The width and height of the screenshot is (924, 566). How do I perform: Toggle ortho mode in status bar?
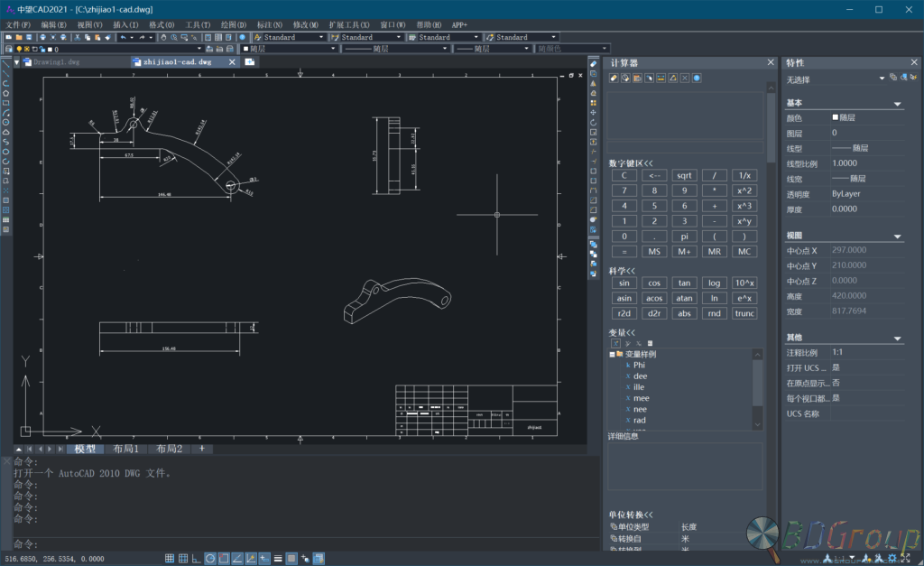(x=197, y=559)
